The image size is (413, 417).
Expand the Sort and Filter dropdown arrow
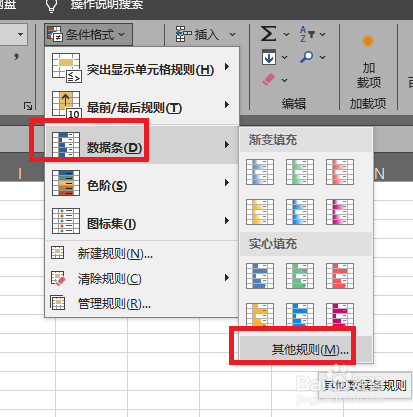(322, 34)
